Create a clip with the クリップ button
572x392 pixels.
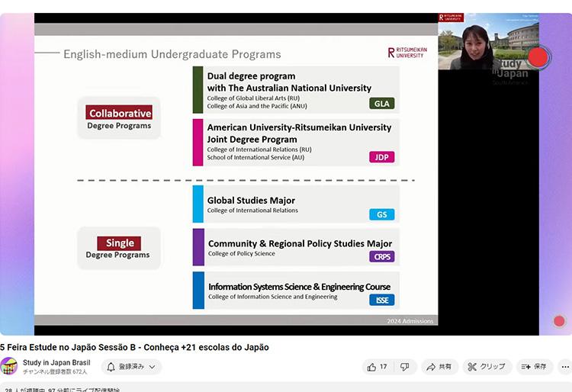point(487,367)
